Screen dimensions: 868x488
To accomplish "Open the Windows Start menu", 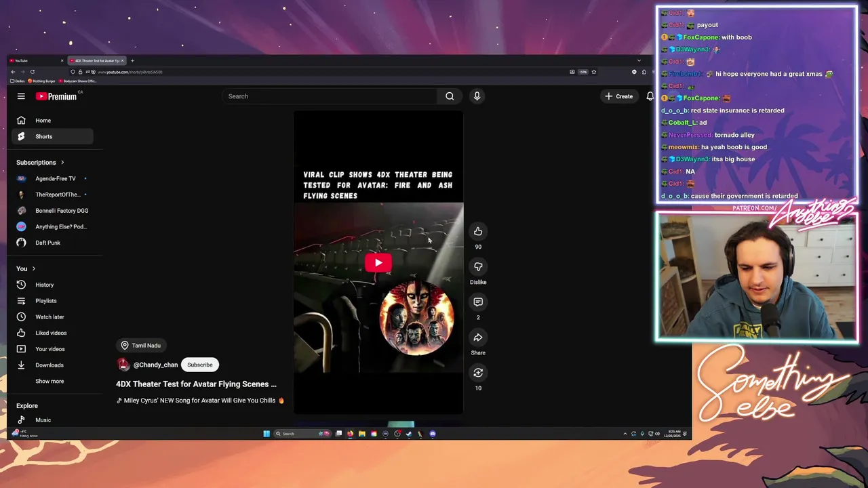I will coord(267,434).
